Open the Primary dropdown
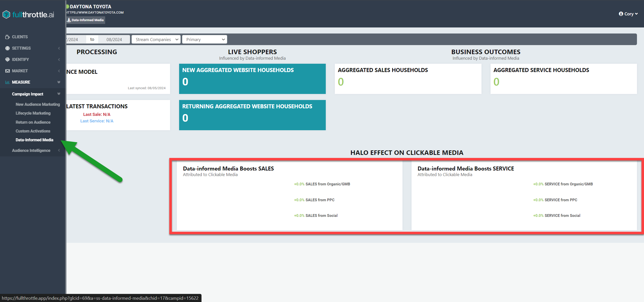 point(205,40)
